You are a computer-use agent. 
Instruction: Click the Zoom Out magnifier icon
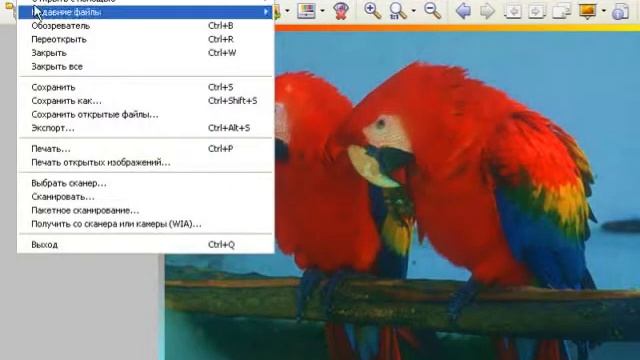click(x=432, y=10)
